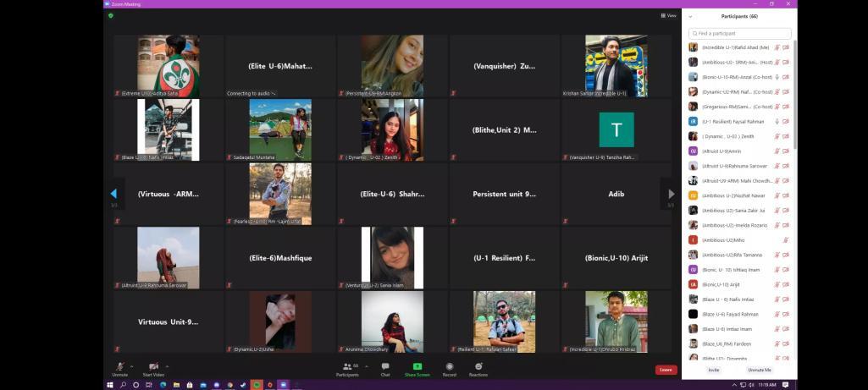Click the red Leave button
This screenshot has height=390, width=868.
click(x=666, y=370)
